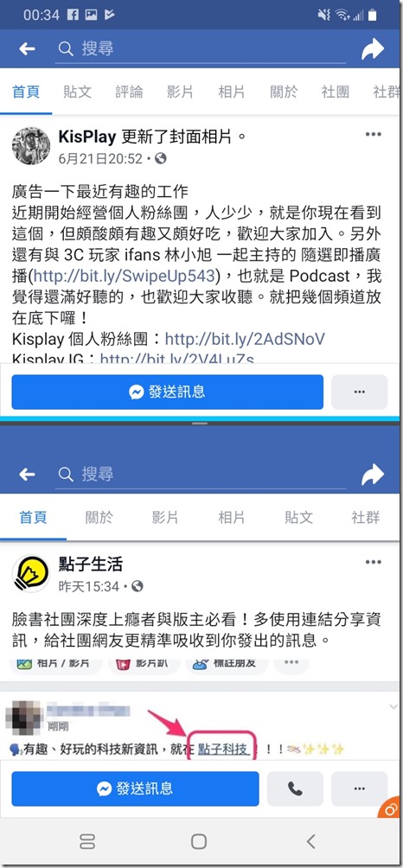
Task: Open three-dot menu on 點子生活 post
Action: coord(374,562)
